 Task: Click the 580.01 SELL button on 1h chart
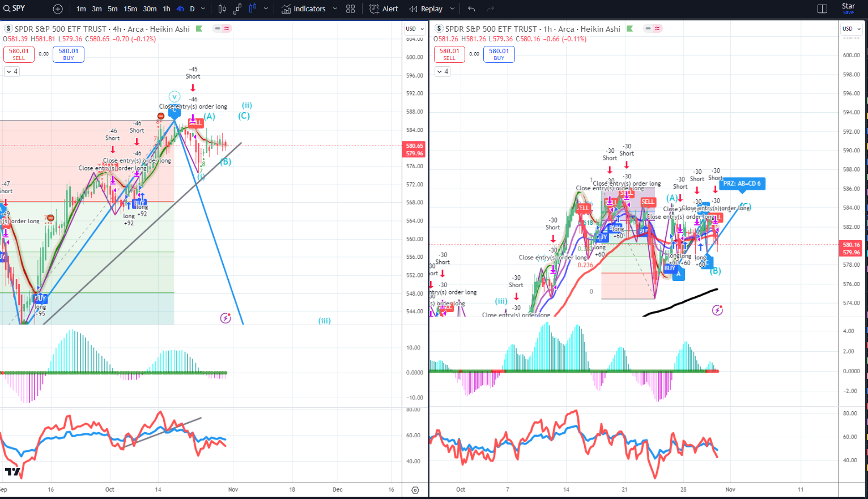coord(449,54)
